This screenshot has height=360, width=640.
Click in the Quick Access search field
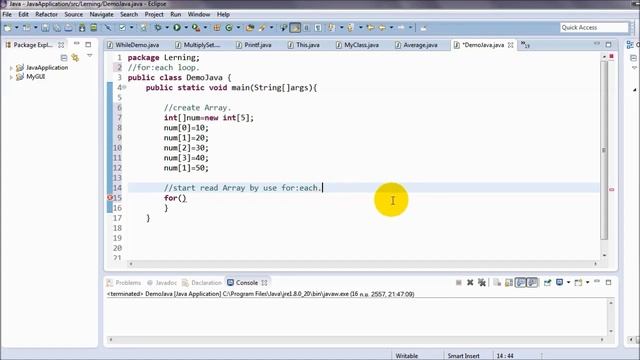(x=594, y=27)
